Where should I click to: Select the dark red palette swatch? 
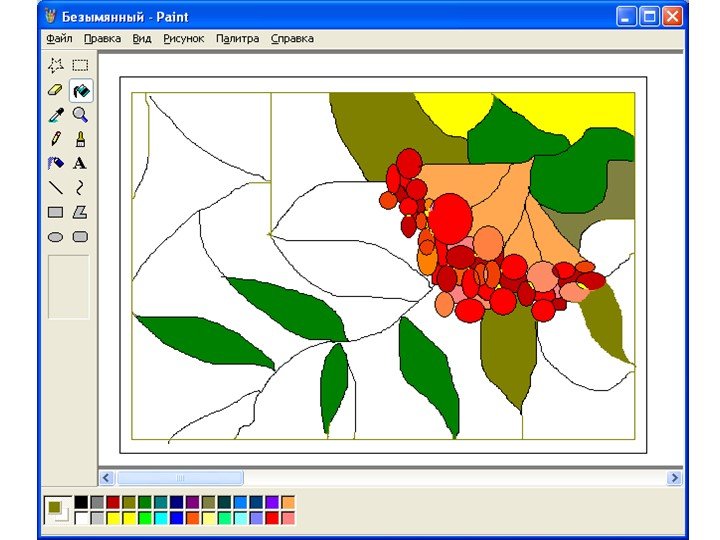coord(113,502)
